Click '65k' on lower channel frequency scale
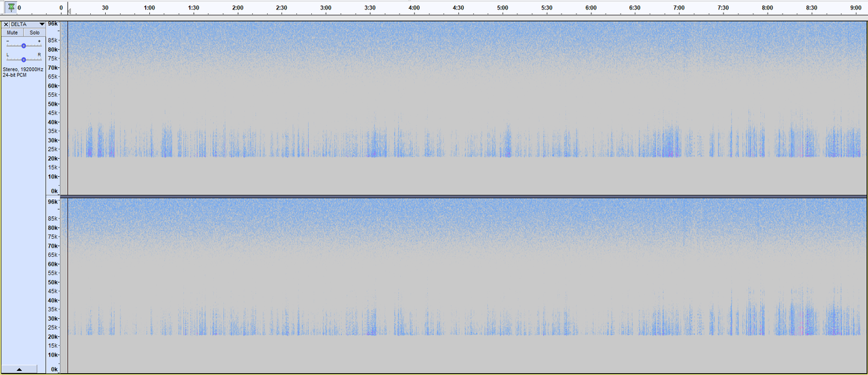 click(x=53, y=255)
